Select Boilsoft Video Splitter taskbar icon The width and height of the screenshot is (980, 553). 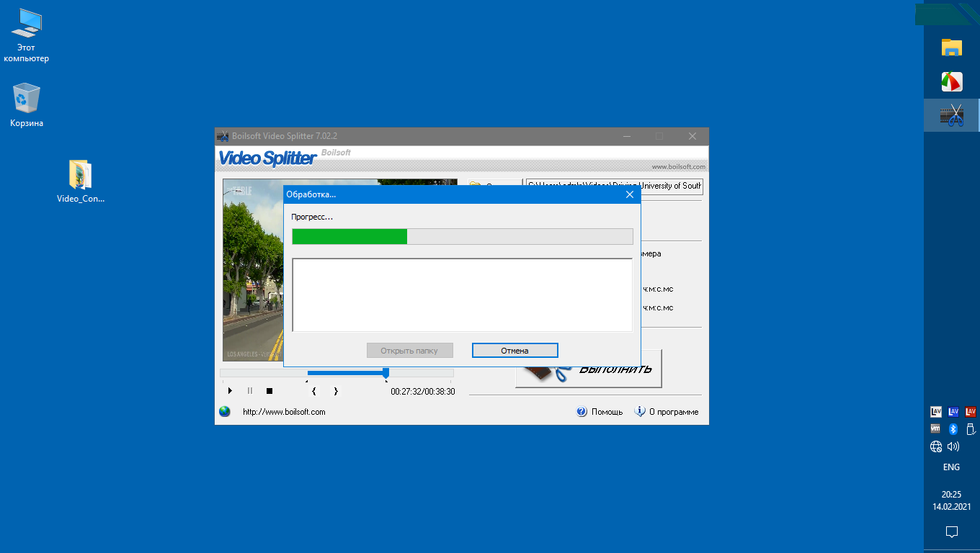click(952, 115)
